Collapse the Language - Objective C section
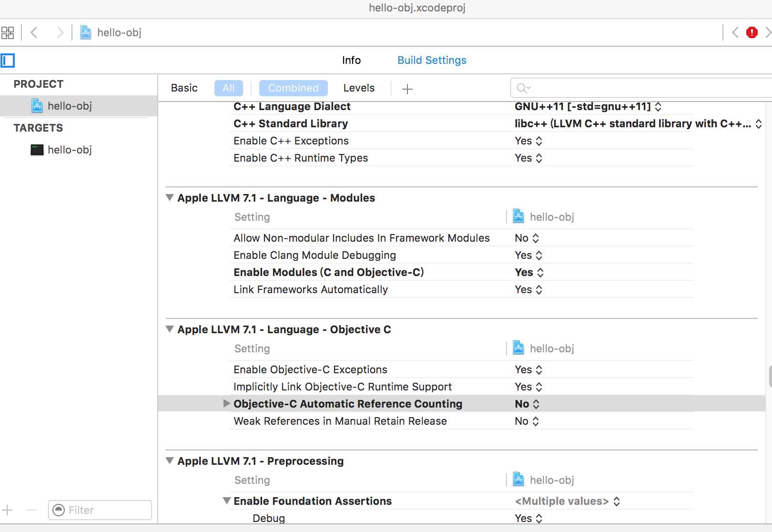The width and height of the screenshot is (772, 532). tap(170, 329)
